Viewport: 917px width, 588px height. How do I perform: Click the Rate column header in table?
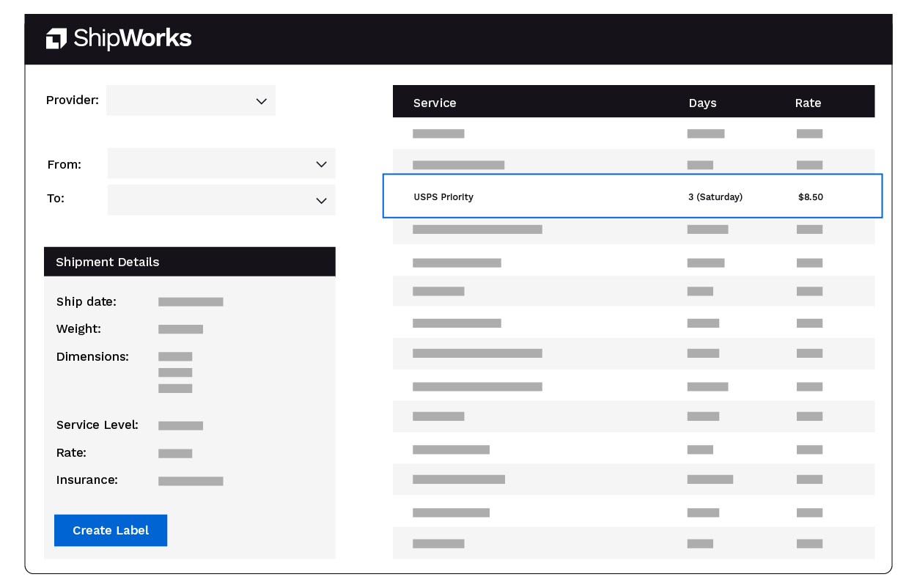tap(808, 103)
